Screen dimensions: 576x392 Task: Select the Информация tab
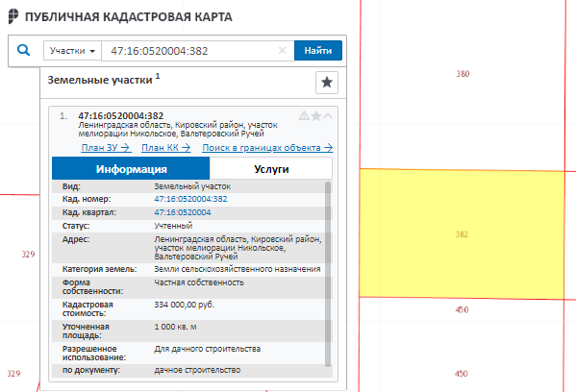point(131,169)
